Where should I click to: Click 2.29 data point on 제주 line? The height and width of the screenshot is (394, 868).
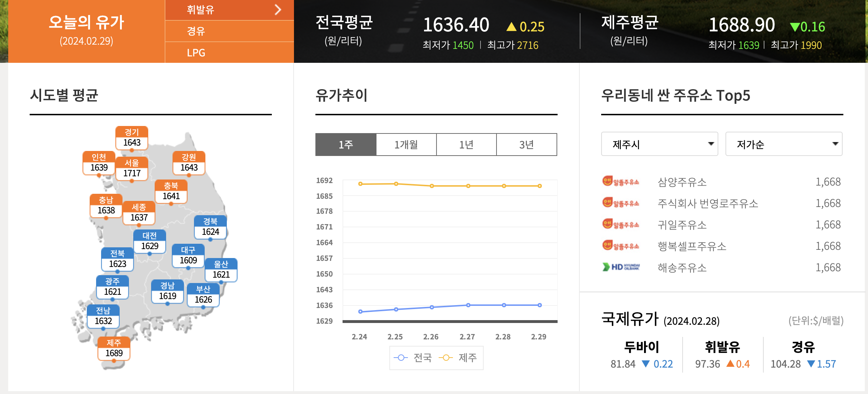pos(540,186)
